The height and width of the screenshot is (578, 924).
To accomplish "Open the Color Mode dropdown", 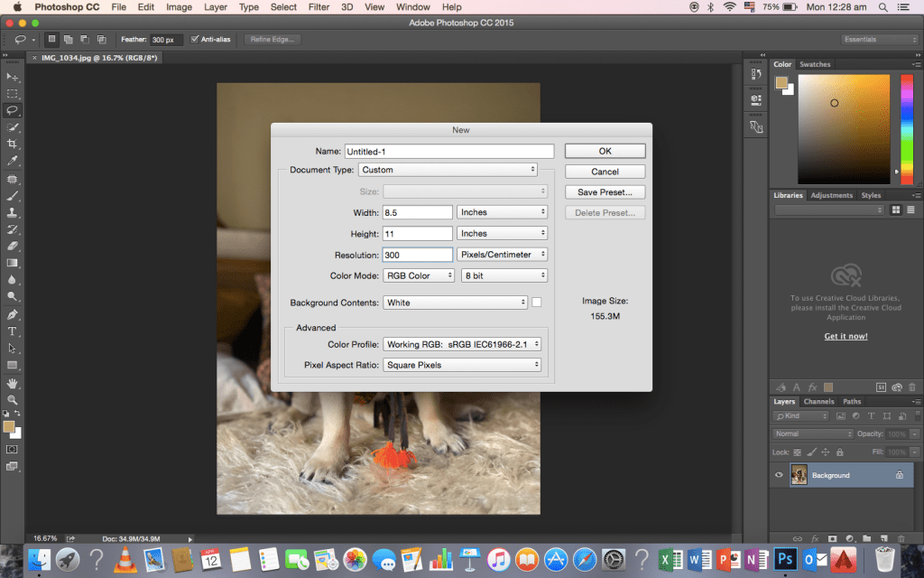I will pos(419,275).
